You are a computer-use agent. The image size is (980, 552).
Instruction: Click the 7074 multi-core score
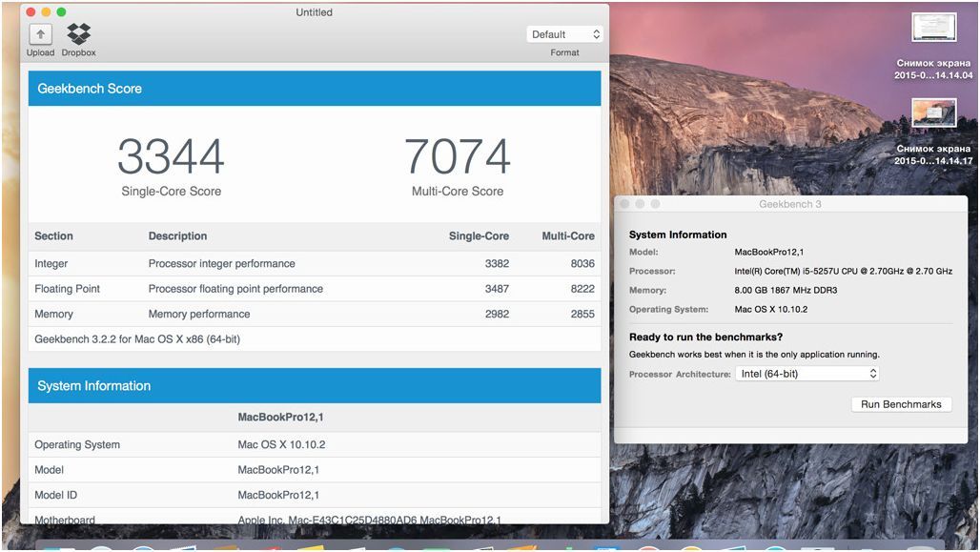458,156
